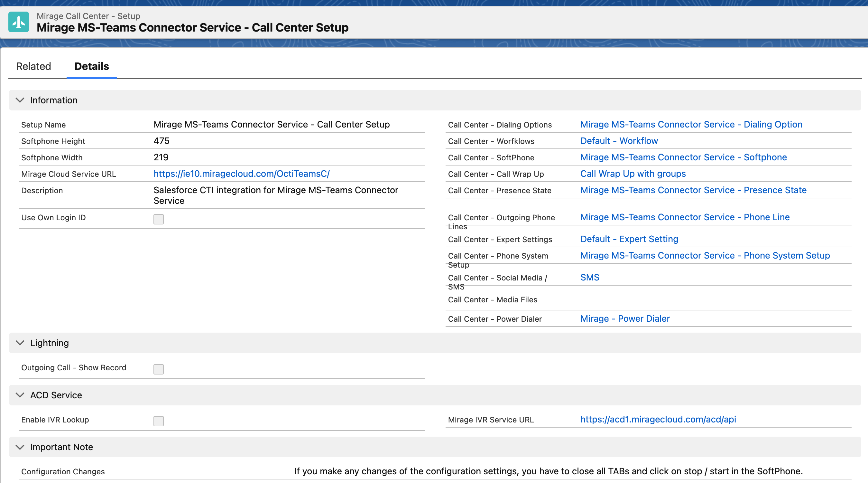Open the SMS link
Screen dimensions: 868x483
click(x=590, y=278)
